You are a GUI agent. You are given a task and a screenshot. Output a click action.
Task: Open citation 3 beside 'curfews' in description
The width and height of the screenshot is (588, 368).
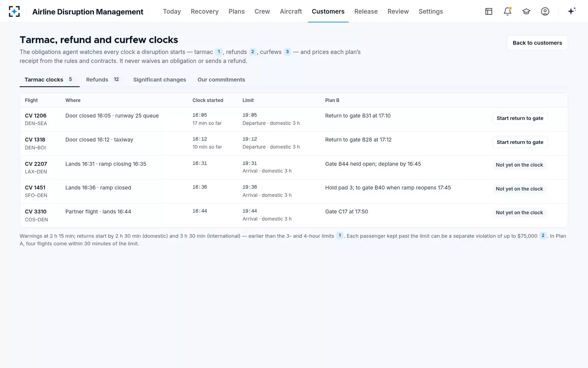pos(287,52)
